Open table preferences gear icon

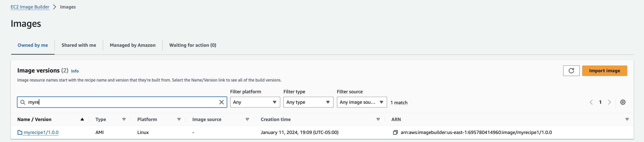point(623,102)
